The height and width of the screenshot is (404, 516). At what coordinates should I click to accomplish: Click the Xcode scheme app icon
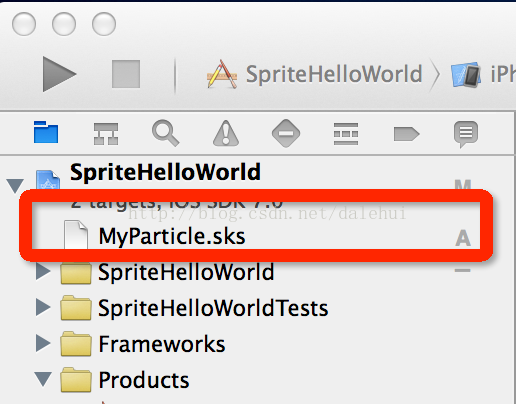tap(222, 74)
